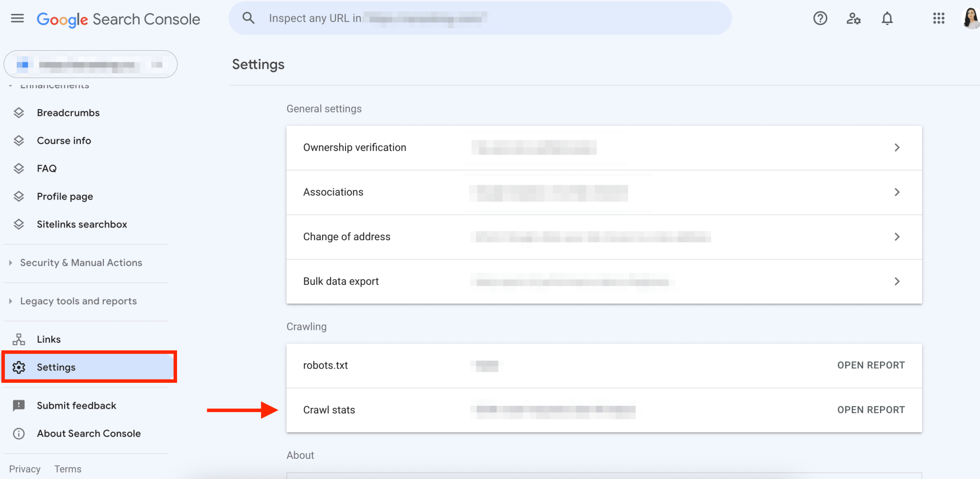This screenshot has height=479, width=980.
Task: Open the users and permissions icon
Action: pos(853,18)
